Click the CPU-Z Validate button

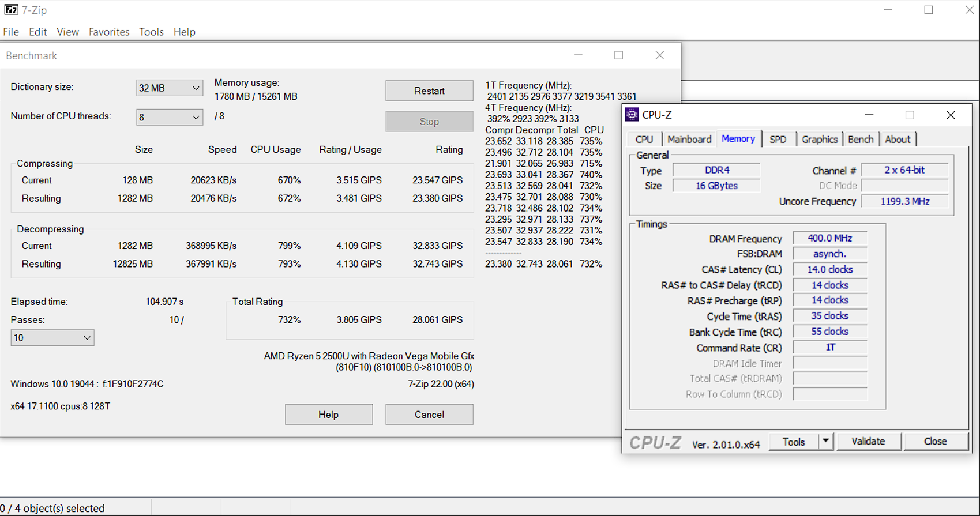(868, 441)
